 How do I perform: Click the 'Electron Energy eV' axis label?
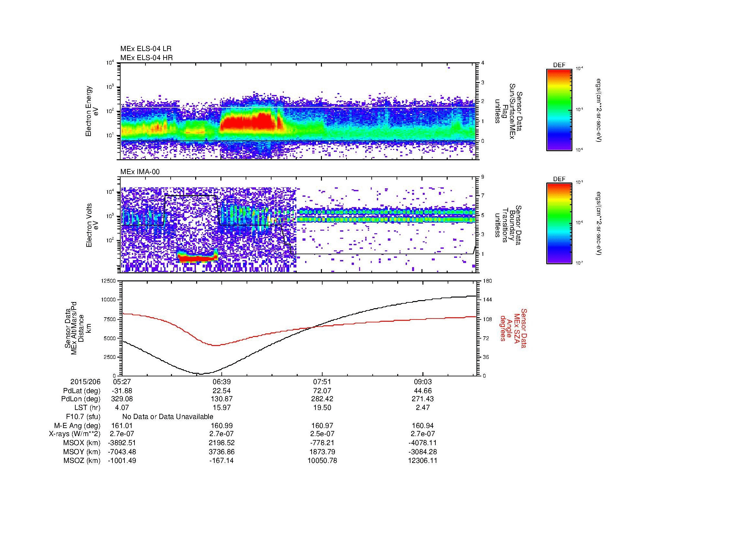click(x=92, y=111)
